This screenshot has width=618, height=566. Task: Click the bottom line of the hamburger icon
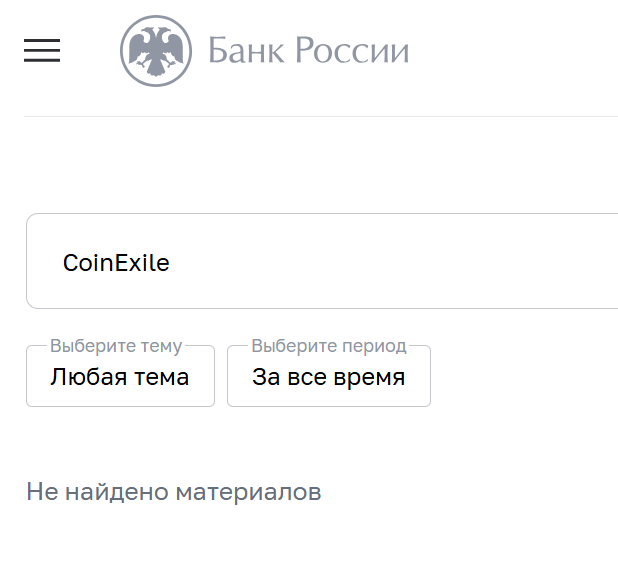pos(42,61)
